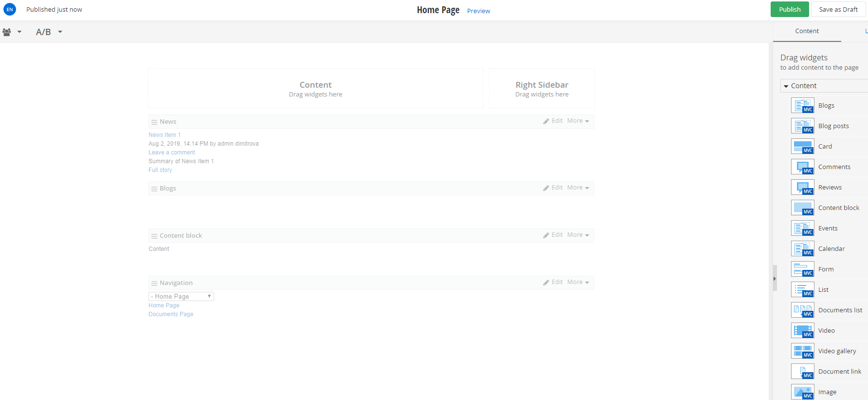The image size is (868, 400).
Task: Open the A/B testing dropdown
Action: (49, 32)
